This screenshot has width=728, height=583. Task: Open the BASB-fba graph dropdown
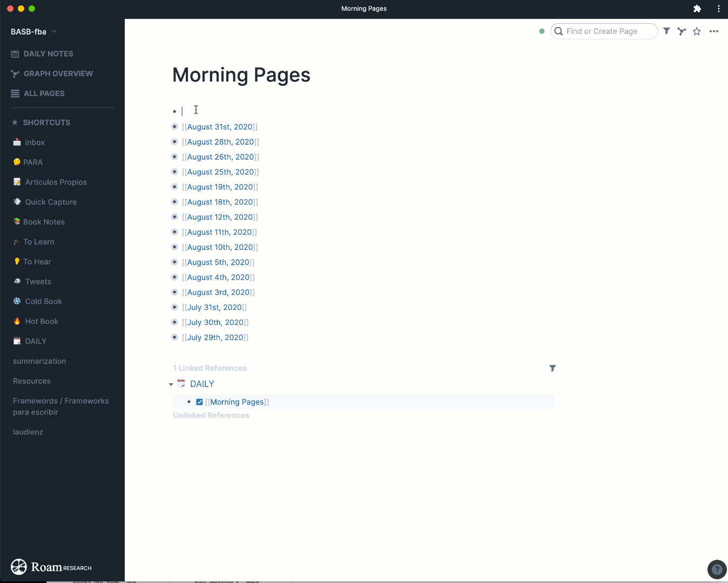click(33, 32)
